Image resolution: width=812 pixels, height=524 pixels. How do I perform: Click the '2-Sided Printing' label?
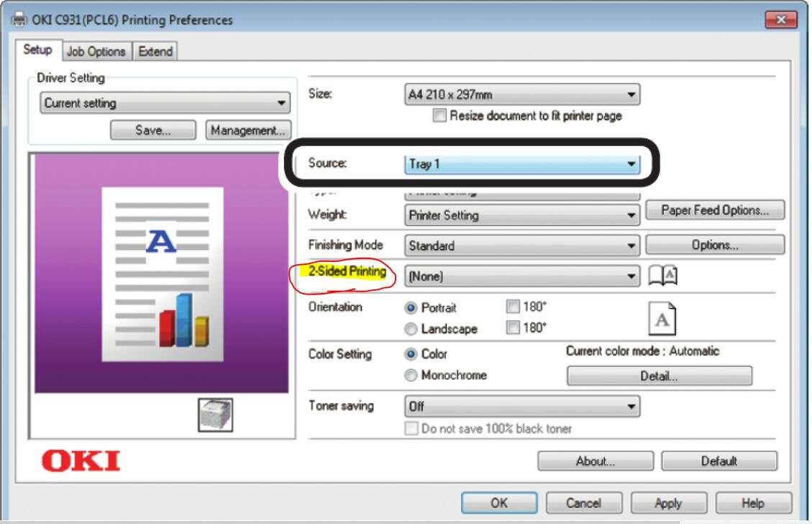(347, 271)
